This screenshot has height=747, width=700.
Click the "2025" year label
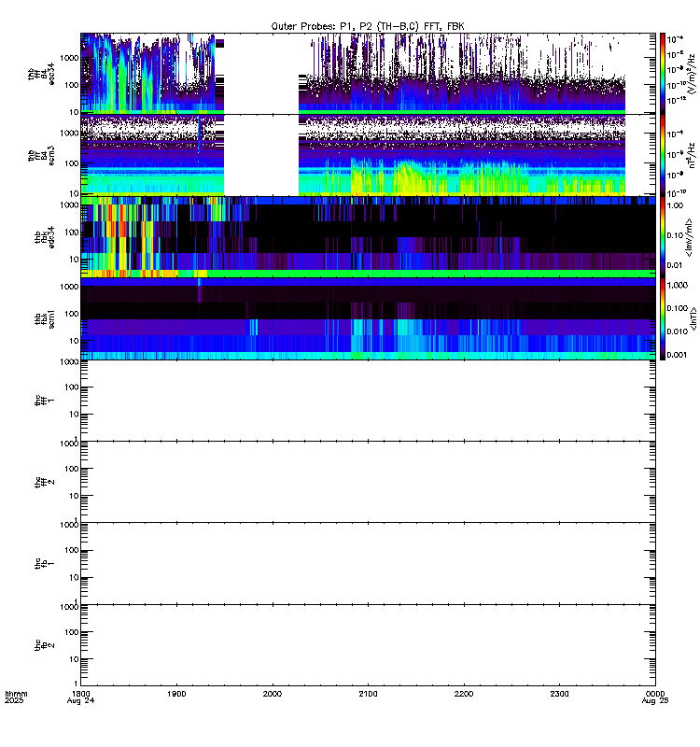14,701
